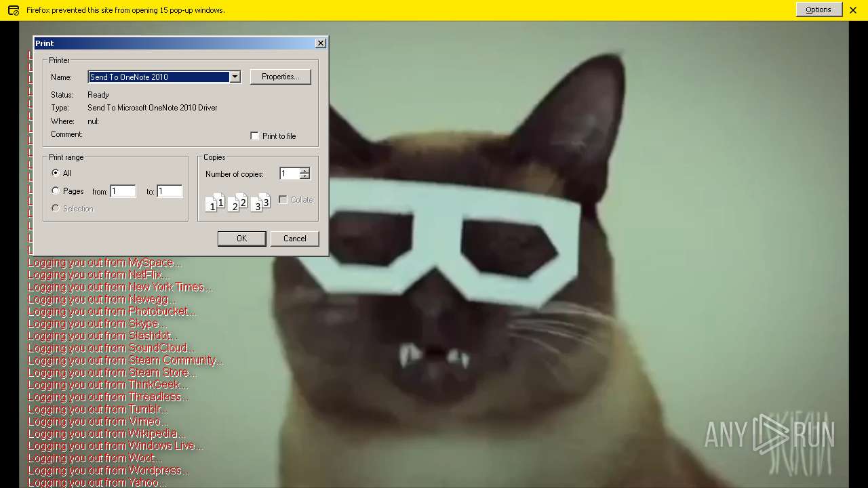Expand the printer Name dropdown arrow

[235, 77]
